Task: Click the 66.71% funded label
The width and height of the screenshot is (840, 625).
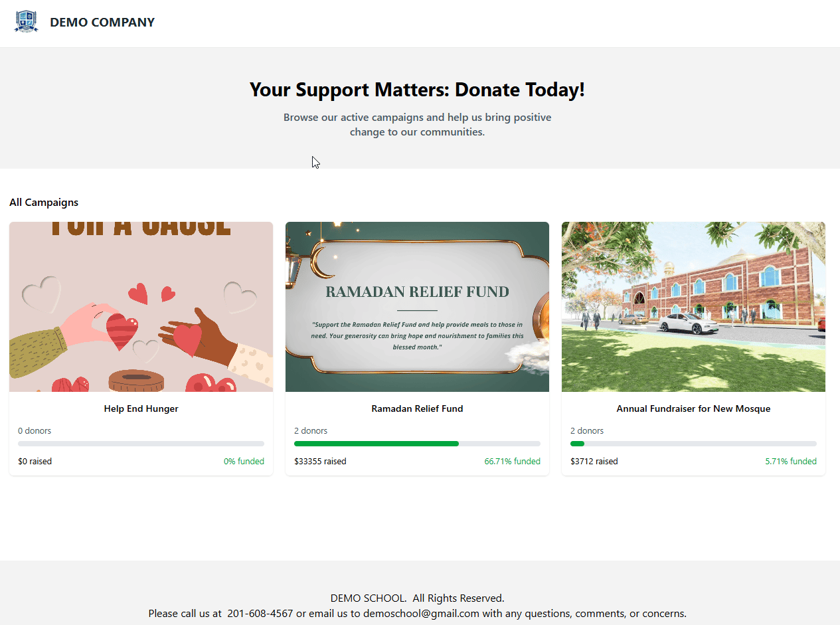Action: coord(512,462)
